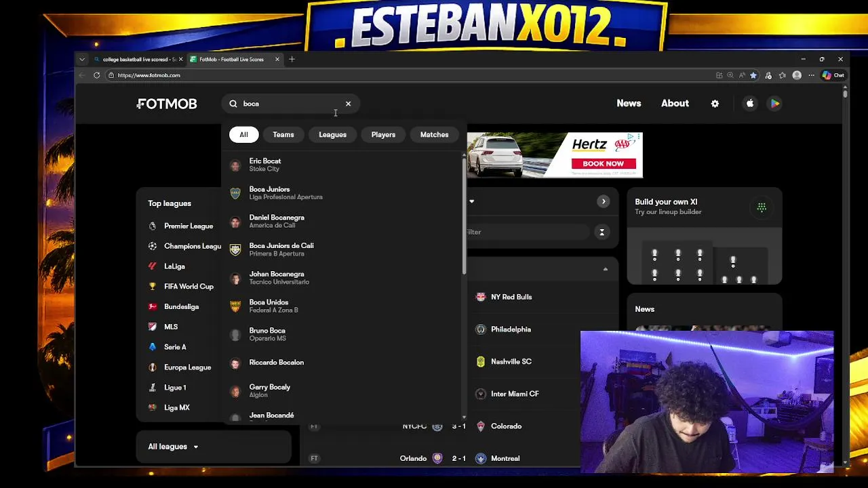Open Orlando vs Montreal match
Viewport: 868px width, 488px height.
click(459, 458)
